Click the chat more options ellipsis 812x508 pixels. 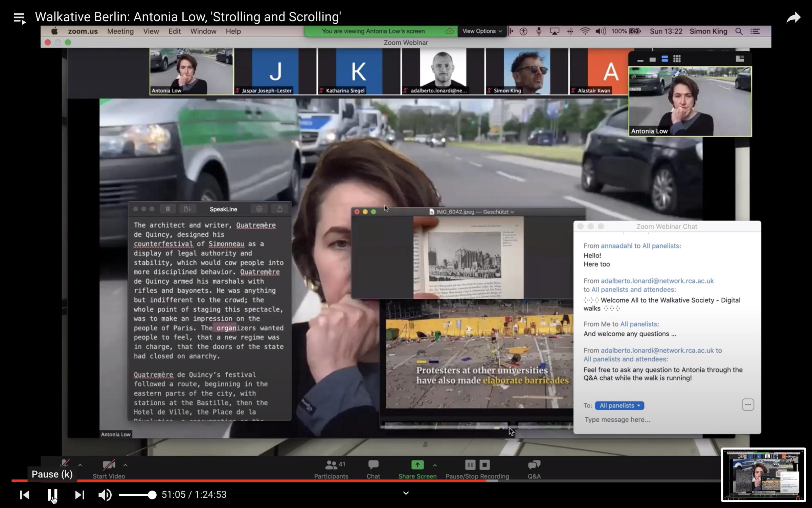tap(748, 405)
